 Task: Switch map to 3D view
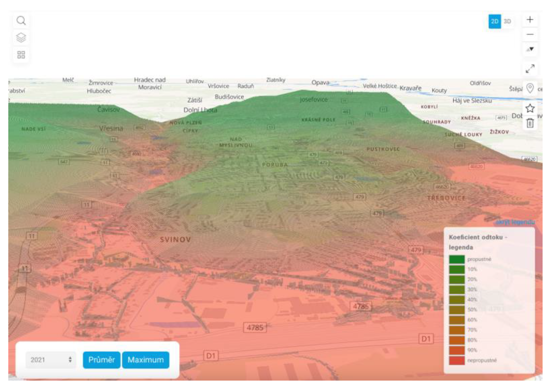pos(507,21)
